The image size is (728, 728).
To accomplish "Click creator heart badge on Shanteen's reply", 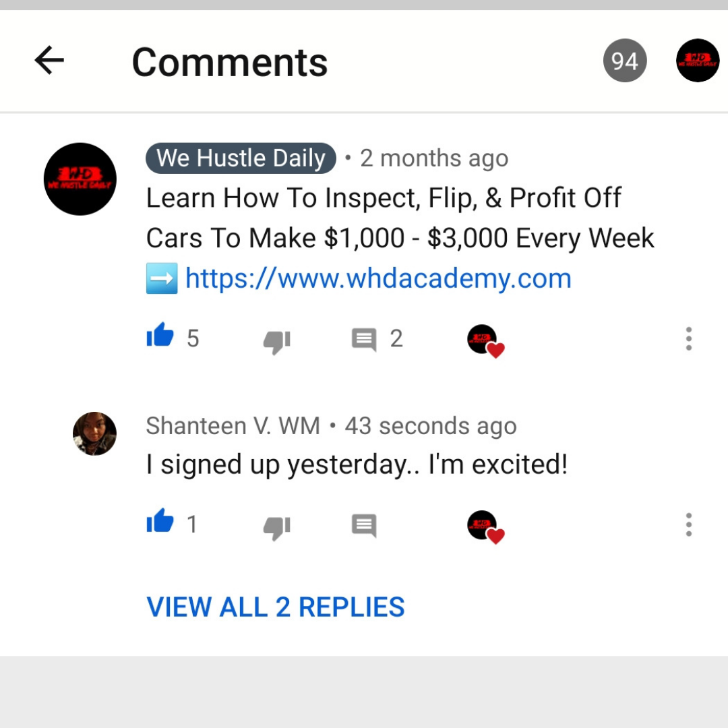I will 485,527.
